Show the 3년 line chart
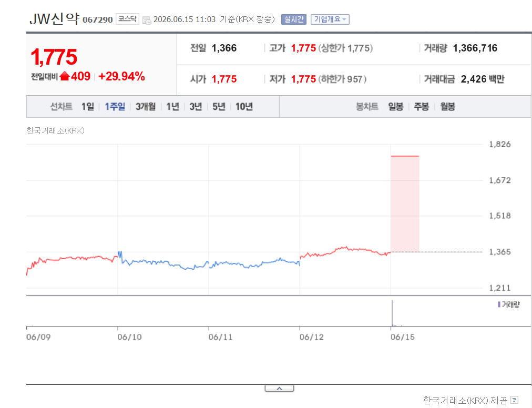This screenshot has width=532, height=408. (x=196, y=107)
